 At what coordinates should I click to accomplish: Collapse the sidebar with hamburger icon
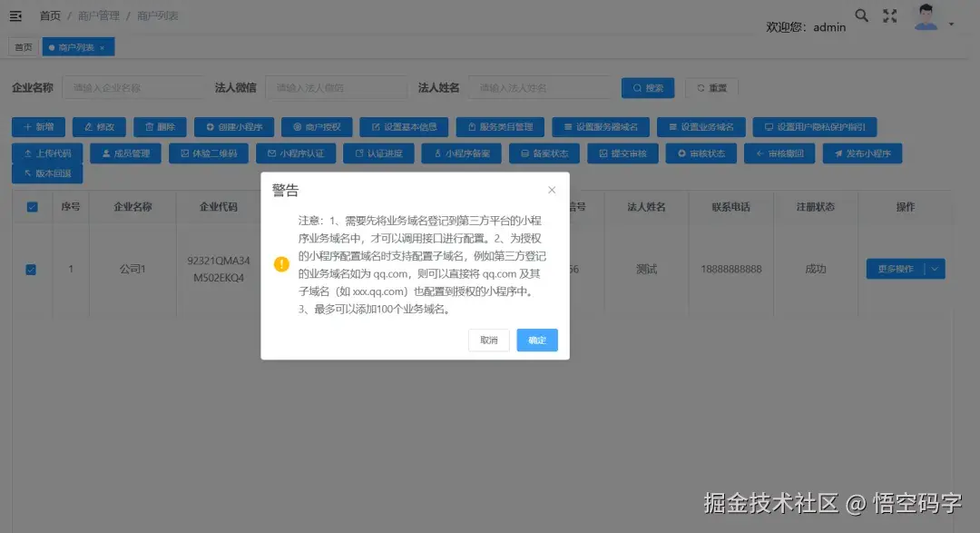pos(15,15)
